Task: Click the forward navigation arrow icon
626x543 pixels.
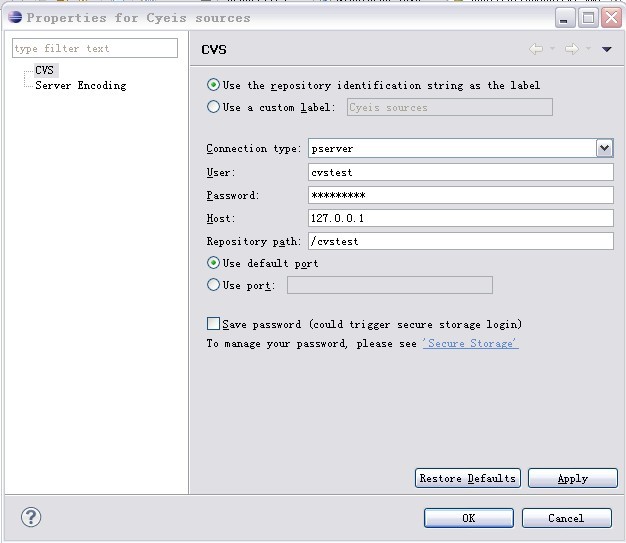Action: [x=571, y=49]
